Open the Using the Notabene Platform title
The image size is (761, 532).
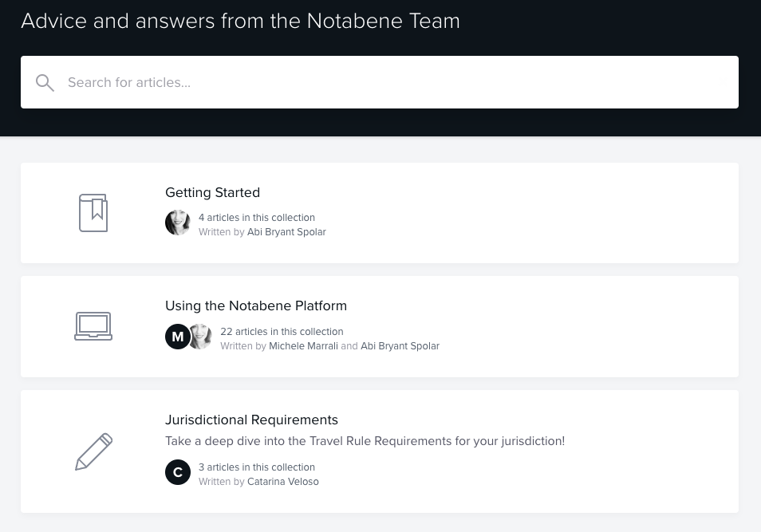pos(255,305)
